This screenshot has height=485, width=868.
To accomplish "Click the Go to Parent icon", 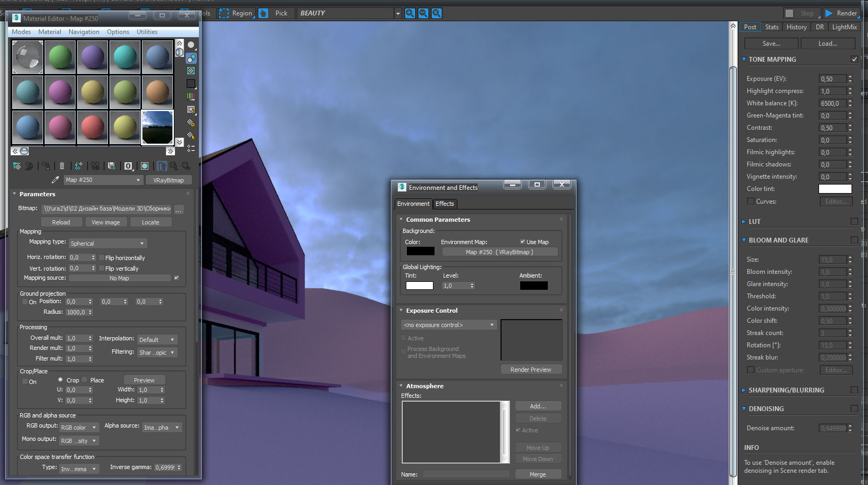I will point(174,166).
